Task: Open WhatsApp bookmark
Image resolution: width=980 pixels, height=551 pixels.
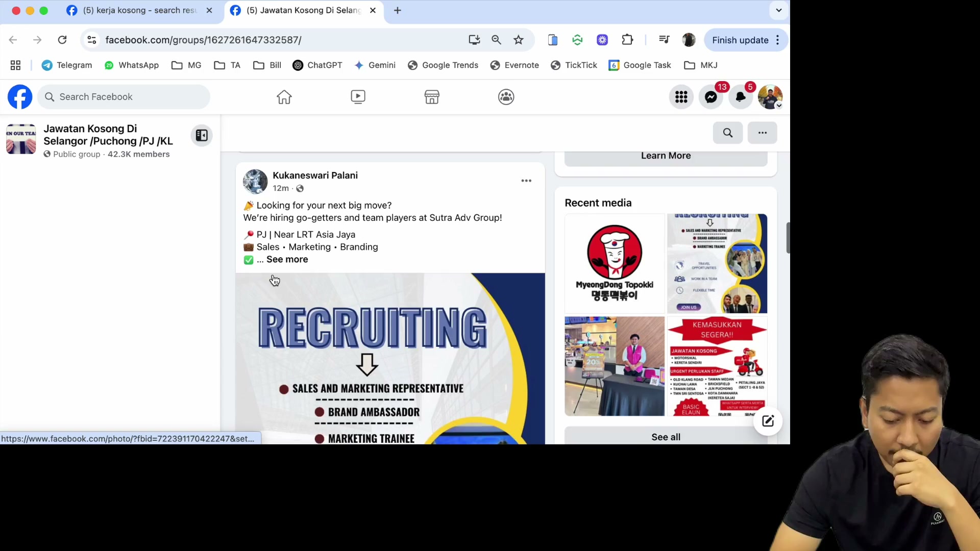Action: click(x=131, y=65)
